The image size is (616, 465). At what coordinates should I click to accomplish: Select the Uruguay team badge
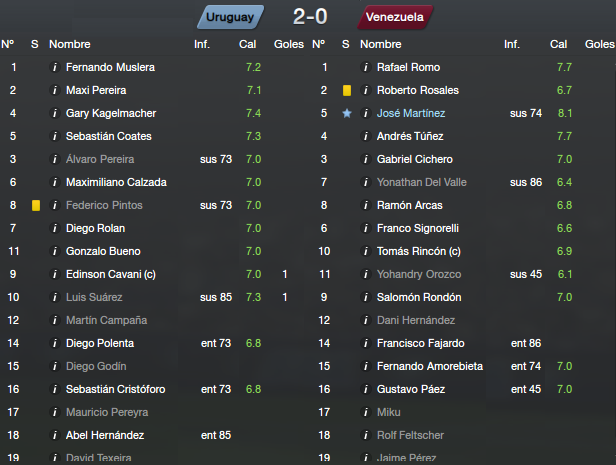click(230, 17)
